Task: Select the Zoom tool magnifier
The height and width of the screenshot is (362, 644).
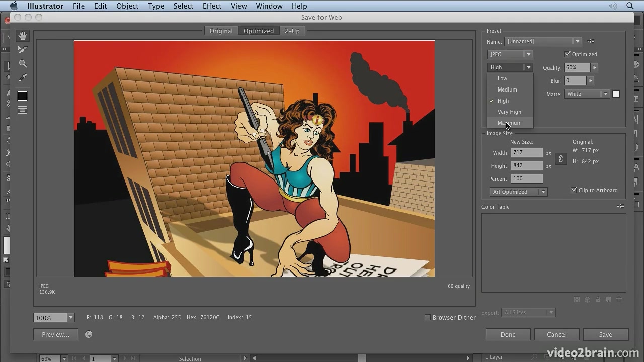Action: tap(22, 64)
